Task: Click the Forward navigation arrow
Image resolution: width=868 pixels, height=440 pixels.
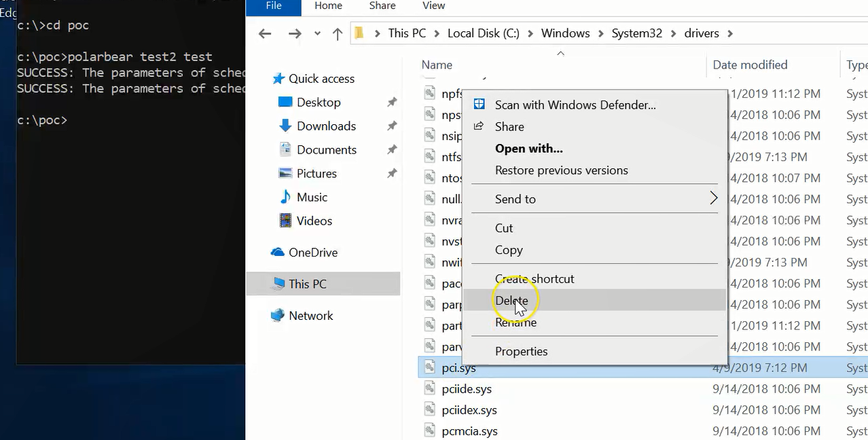Action: pyautogui.click(x=295, y=33)
